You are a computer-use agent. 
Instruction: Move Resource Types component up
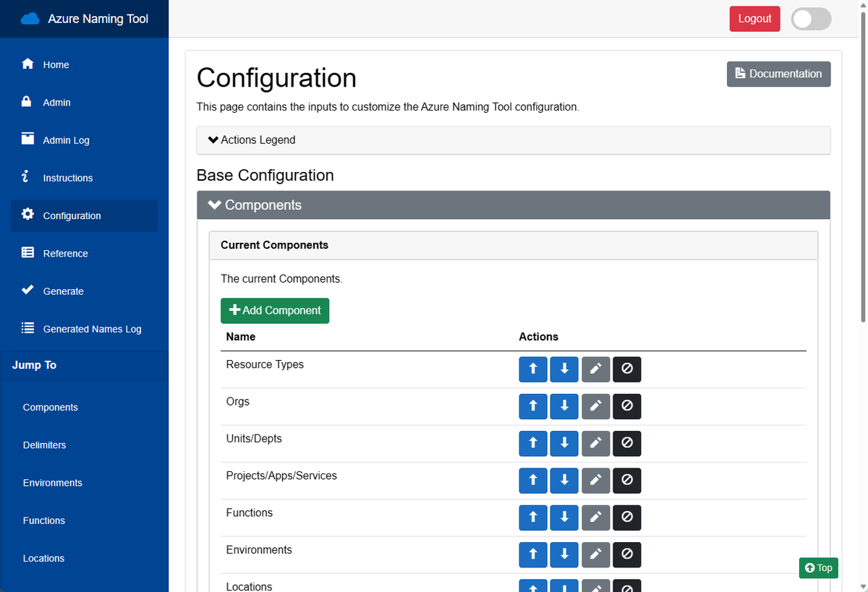tap(533, 369)
